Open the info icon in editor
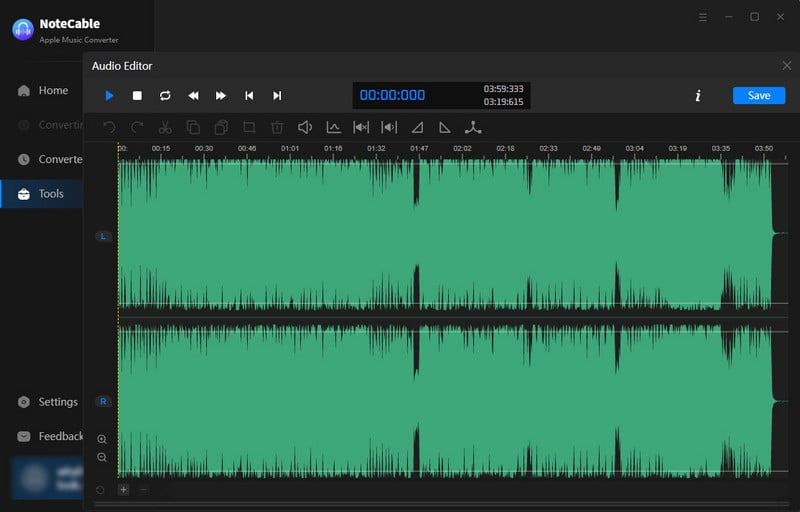 [698, 95]
